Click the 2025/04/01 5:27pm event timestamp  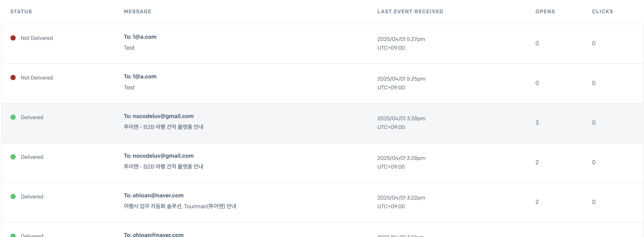(x=401, y=39)
